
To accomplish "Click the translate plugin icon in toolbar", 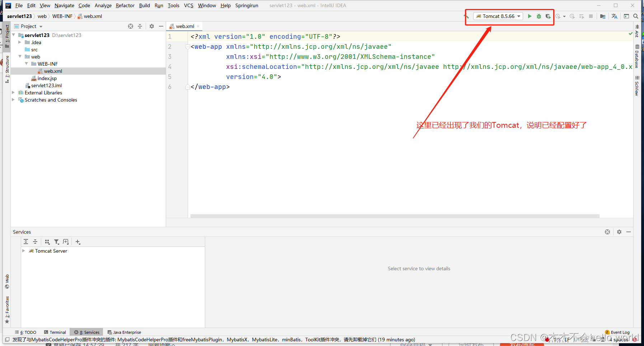I will pyautogui.click(x=615, y=16).
